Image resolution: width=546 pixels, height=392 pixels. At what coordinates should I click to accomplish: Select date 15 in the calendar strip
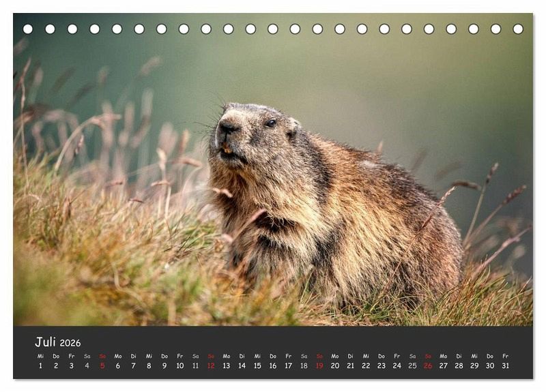pos(257,365)
